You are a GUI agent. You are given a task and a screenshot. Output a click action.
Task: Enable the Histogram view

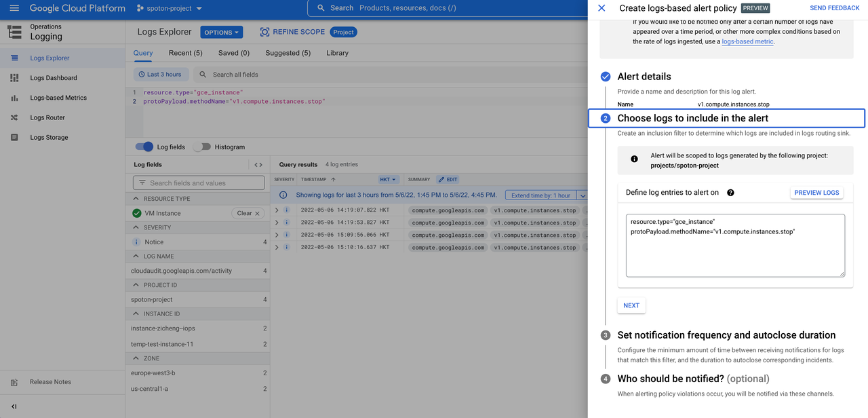coord(201,147)
